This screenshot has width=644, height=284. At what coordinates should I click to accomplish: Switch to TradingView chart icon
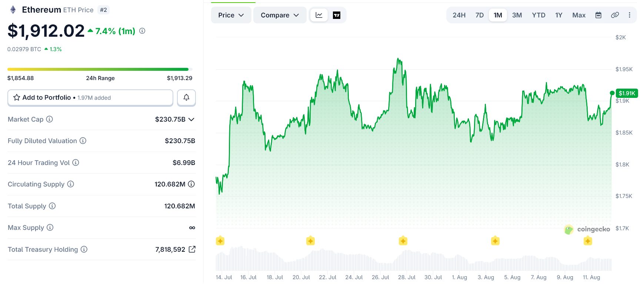[x=337, y=15]
